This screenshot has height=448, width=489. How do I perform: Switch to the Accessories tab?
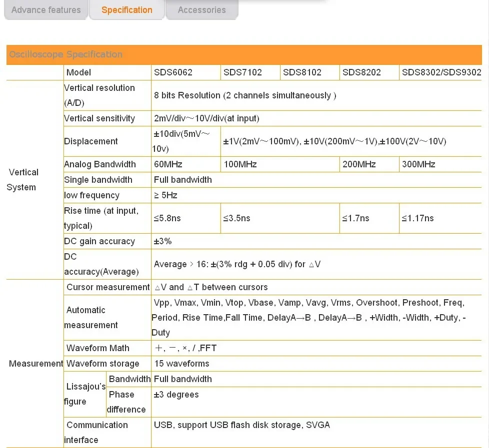pos(202,10)
